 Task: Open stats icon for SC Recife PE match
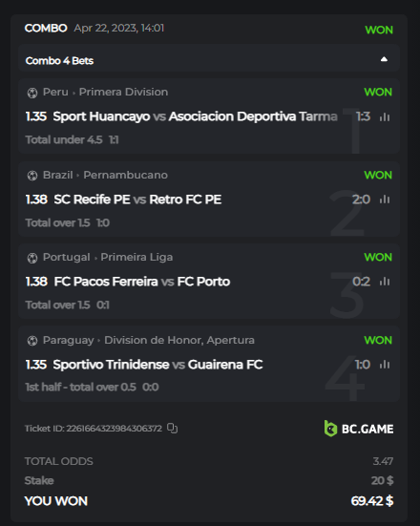tap(385, 200)
